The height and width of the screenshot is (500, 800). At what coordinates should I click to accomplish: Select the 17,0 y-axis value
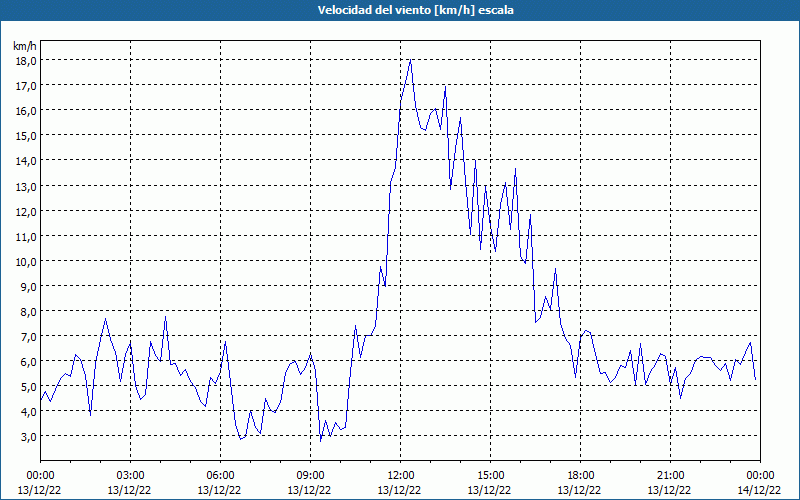pyautogui.click(x=26, y=86)
